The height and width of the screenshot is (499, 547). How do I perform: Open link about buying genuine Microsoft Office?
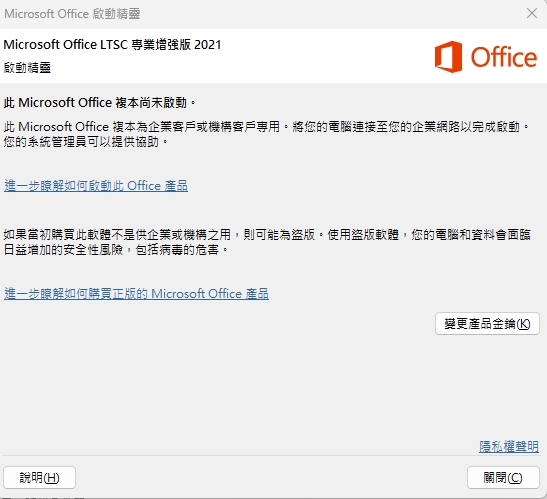(x=136, y=293)
